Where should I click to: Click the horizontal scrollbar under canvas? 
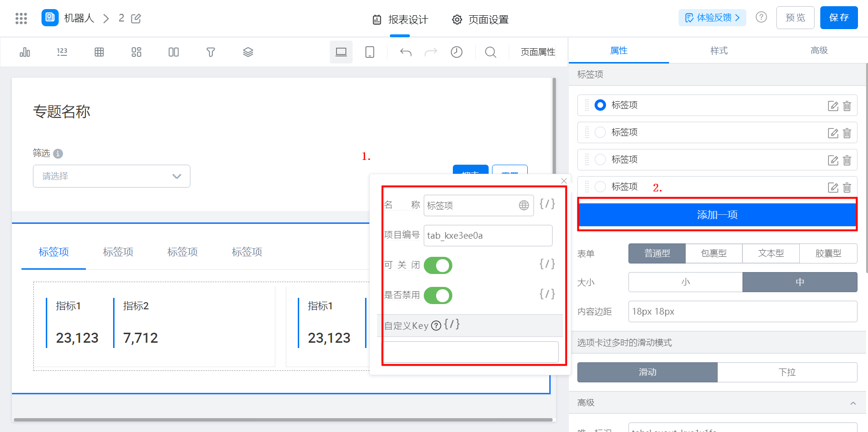pyautogui.click(x=283, y=420)
